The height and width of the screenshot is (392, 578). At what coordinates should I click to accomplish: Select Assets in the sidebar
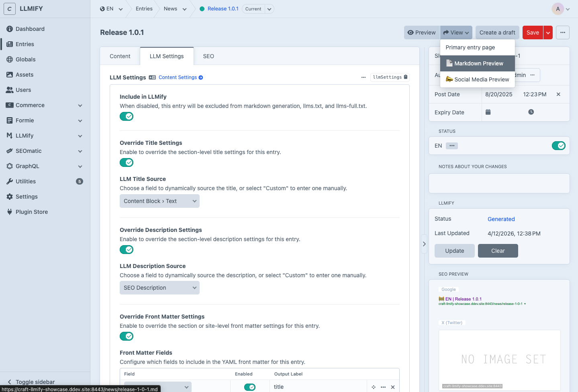[25, 74]
